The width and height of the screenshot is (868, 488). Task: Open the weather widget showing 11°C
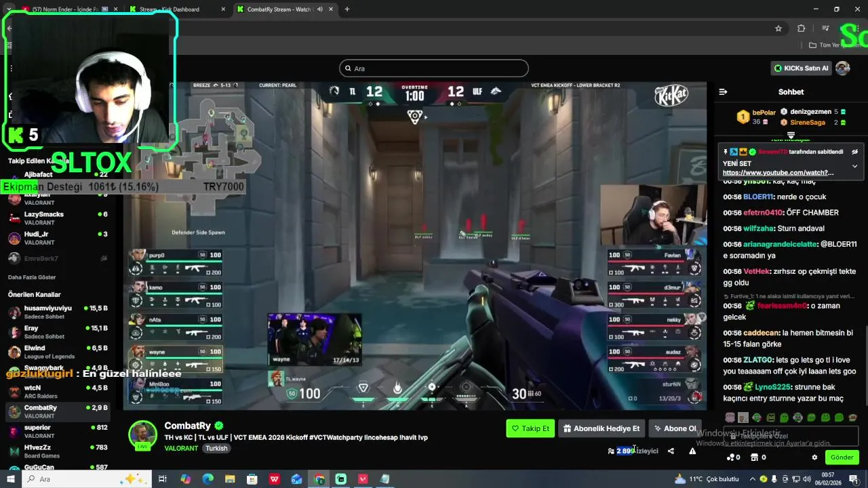coord(707,479)
